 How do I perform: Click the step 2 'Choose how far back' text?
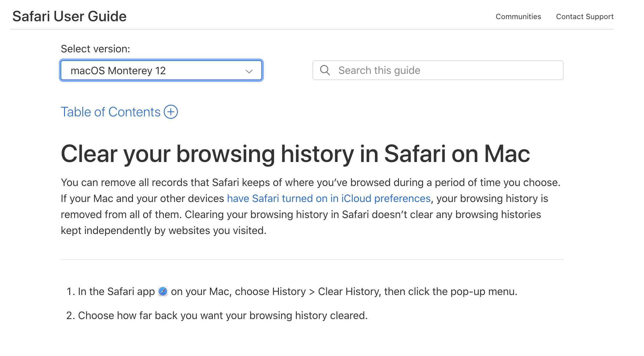(223, 316)
